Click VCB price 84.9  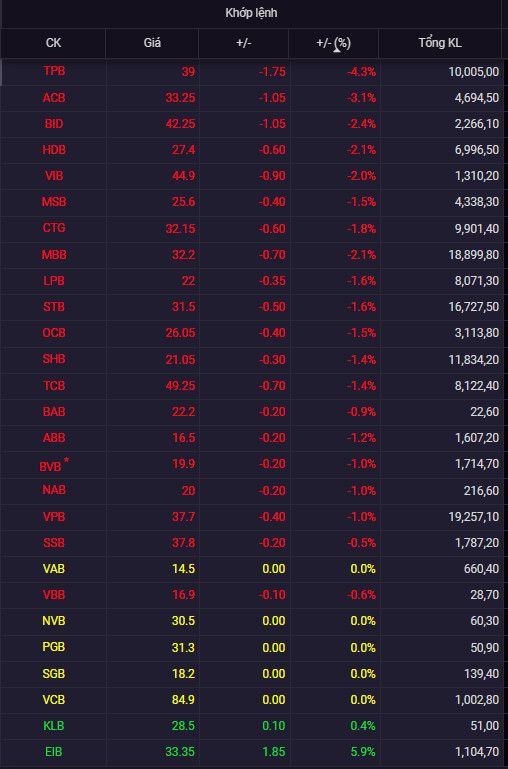pos(184,700)
